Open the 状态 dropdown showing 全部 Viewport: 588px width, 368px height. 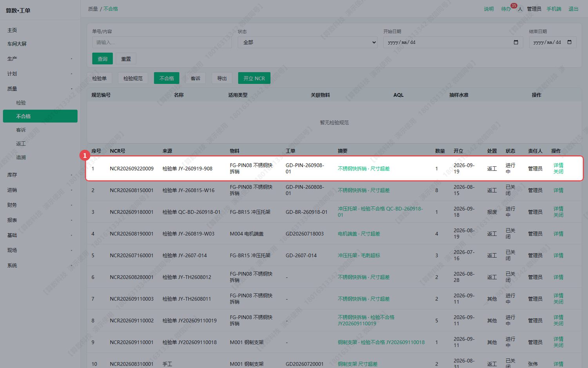point(308,42)
